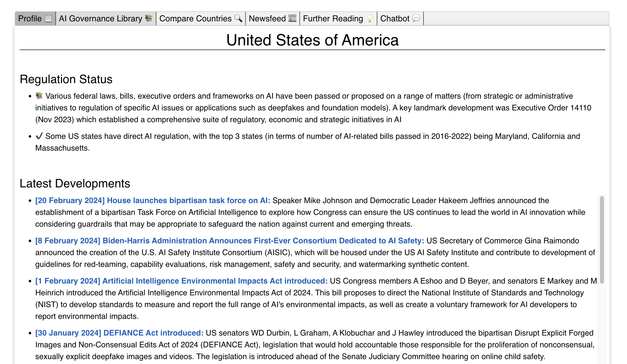Click the United States of America page title
The width and height of the screenshot is (627, 364).
coord(313,39)
